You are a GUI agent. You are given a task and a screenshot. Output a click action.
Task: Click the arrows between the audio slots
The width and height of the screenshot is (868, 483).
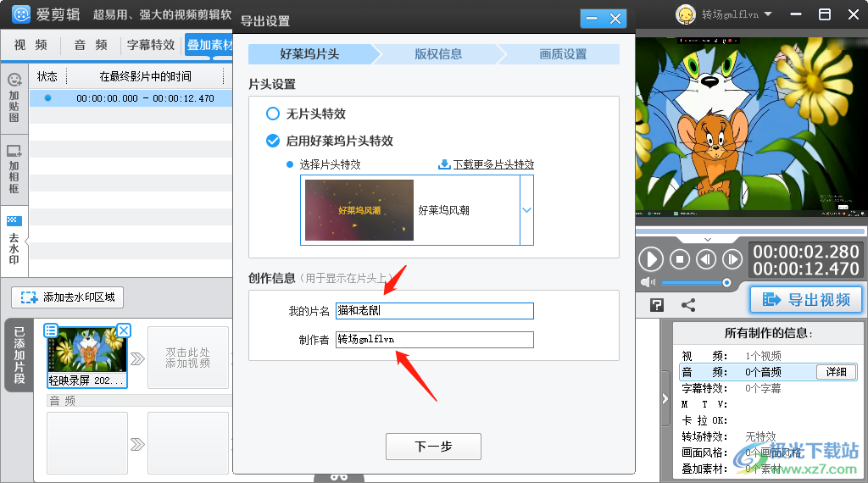coord(137,444)
